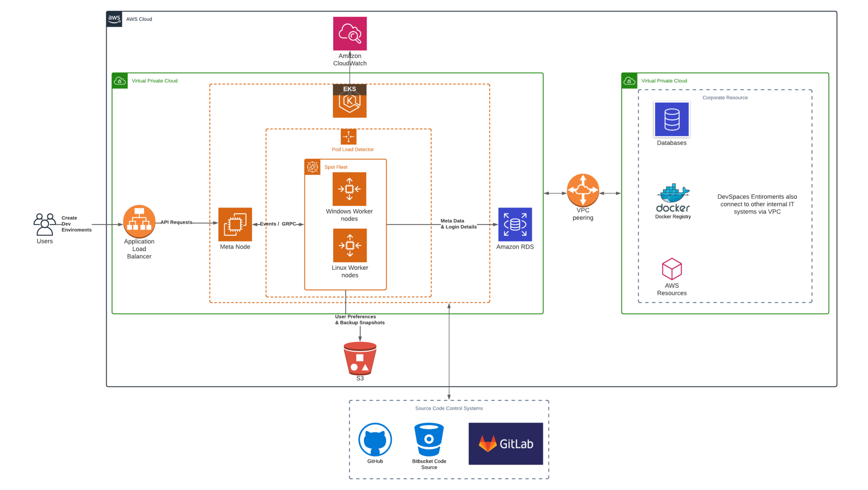Click the GitHub icon

(375, 440)
